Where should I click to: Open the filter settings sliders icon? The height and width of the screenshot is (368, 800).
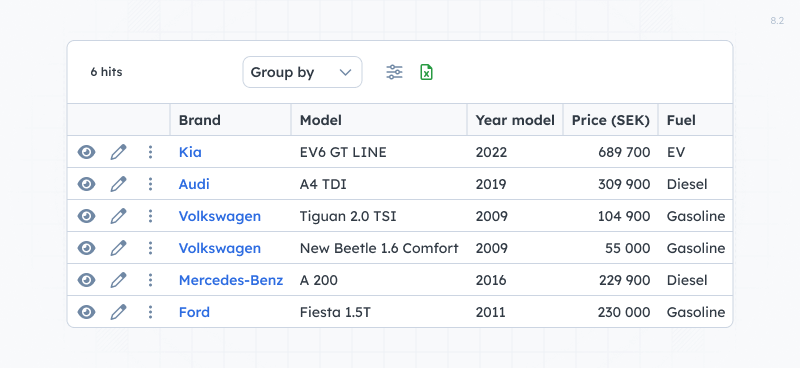(x=394, y=72)
